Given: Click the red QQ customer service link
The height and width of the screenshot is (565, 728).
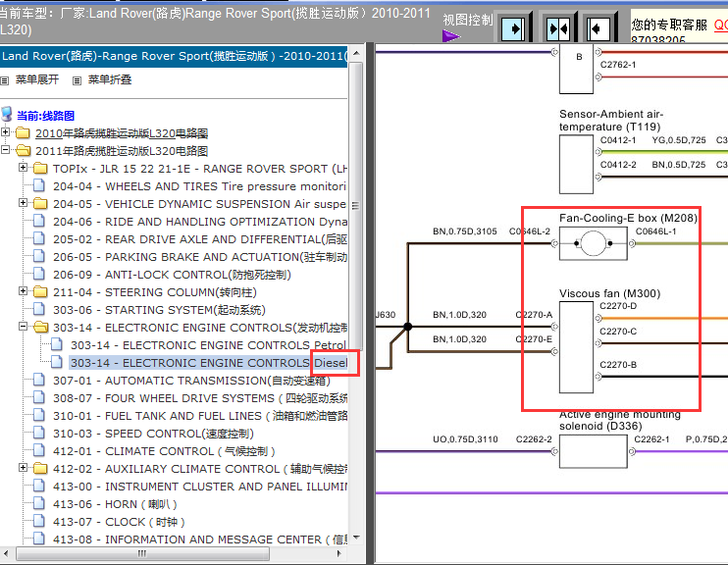Looking at the screenshot, I should 720,25.
